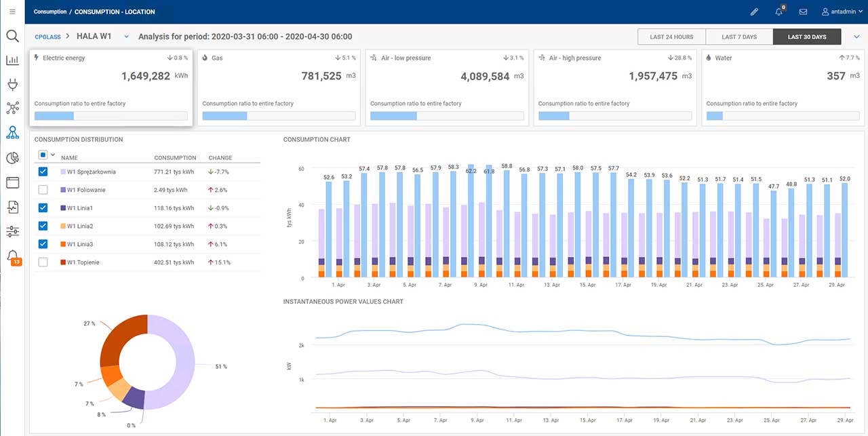Click the CPGLASS breadcrumb link

coord(47,37)
